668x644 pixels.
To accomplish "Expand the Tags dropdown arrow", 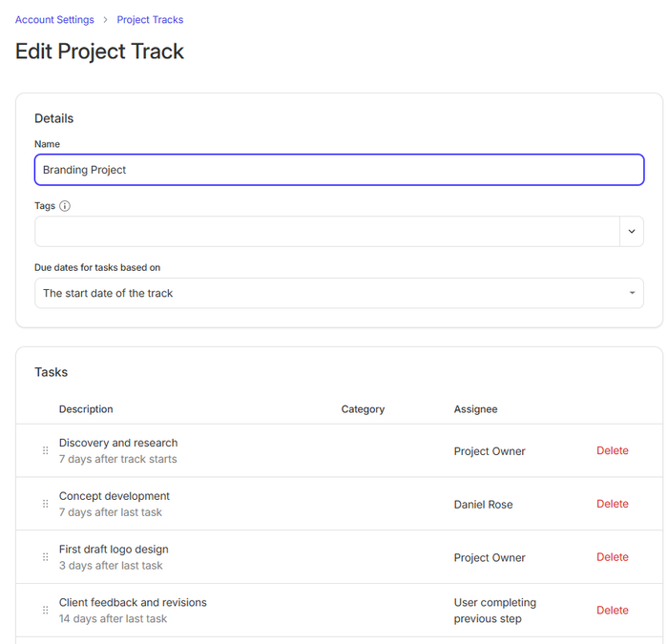I will 631,231.
